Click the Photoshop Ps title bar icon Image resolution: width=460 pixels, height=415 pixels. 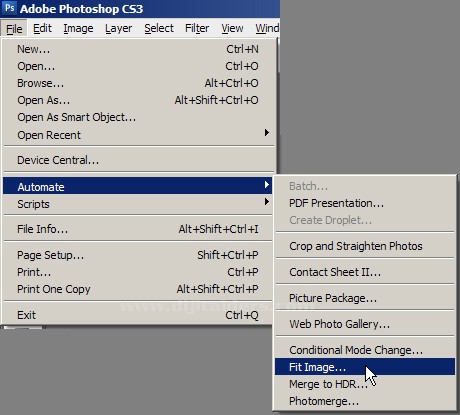click(x=9, y=8)
